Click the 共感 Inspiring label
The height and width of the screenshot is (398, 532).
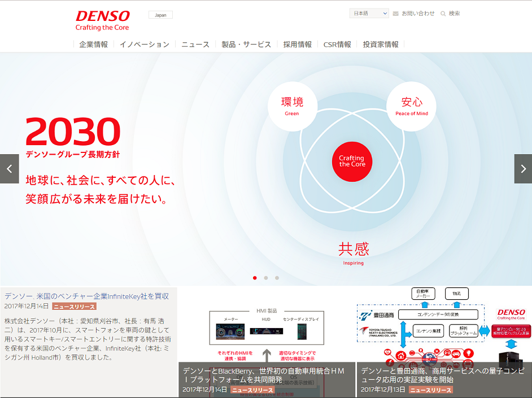pyautogui.click(x=353, y=253)
